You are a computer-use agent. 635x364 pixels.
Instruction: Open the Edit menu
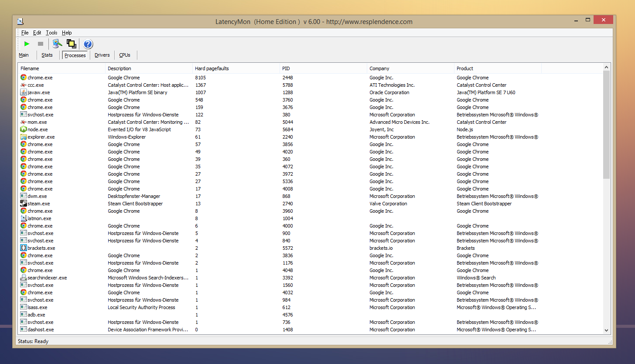coord(37,33)
